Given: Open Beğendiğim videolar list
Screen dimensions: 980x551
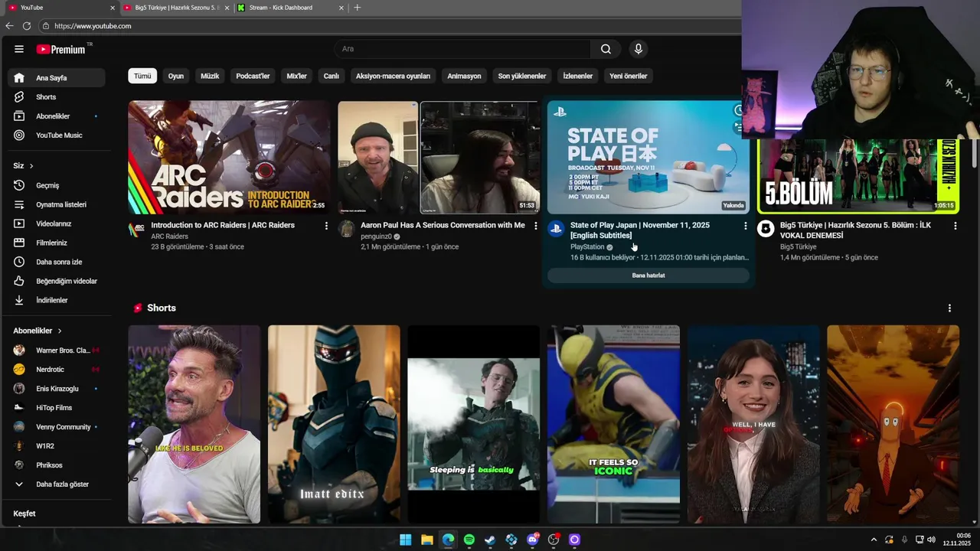Looking at the screenshot, I should click(57, 281).
